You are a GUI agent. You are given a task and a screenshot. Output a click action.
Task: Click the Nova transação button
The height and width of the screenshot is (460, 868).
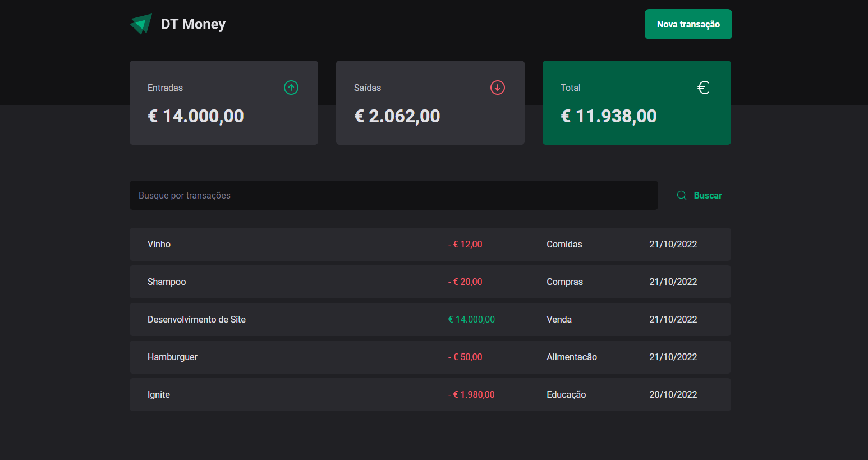click(688, 24)
